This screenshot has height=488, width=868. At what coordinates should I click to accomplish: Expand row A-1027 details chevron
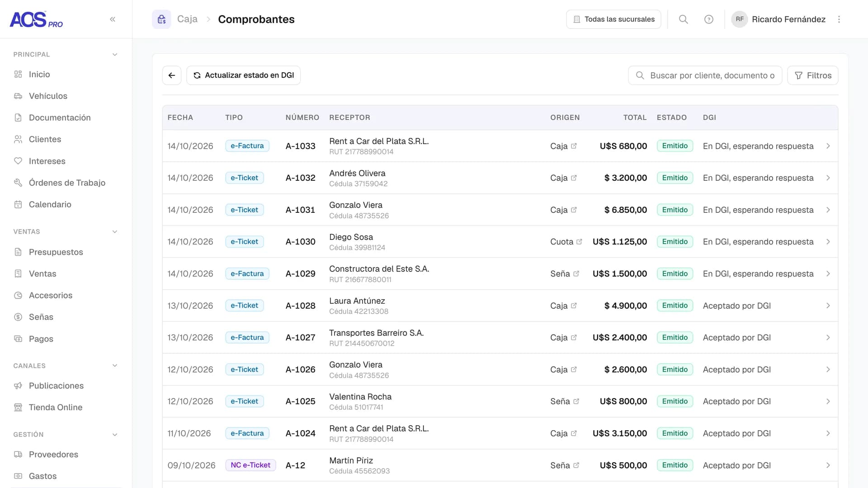tap(828, 338)
